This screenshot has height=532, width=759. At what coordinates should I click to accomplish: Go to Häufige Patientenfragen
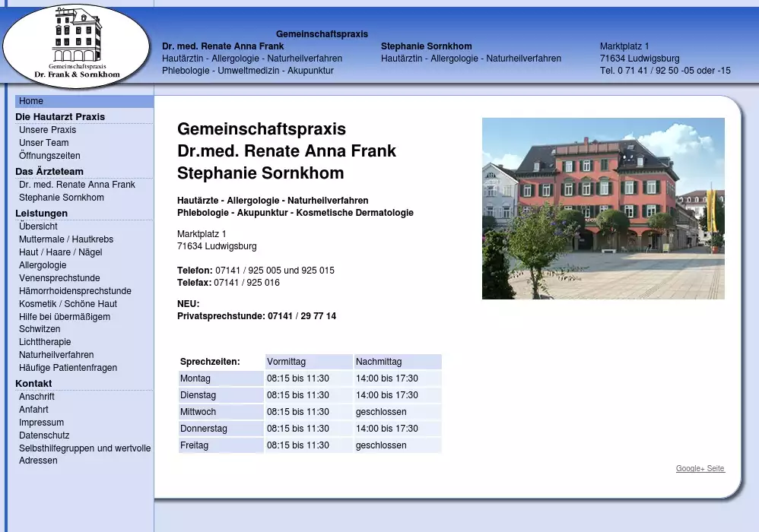68,368
